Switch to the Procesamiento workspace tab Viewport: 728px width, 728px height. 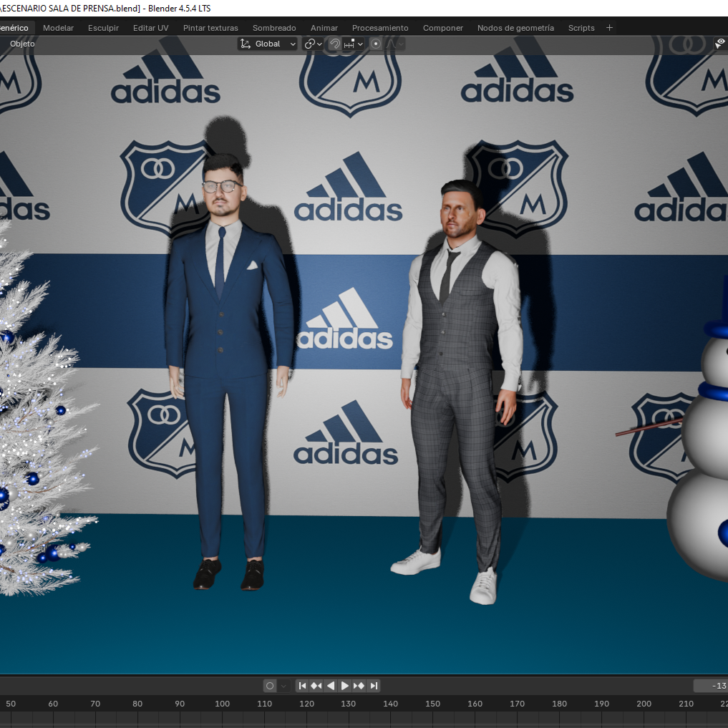pyautogui.click(x=380, y=28)
